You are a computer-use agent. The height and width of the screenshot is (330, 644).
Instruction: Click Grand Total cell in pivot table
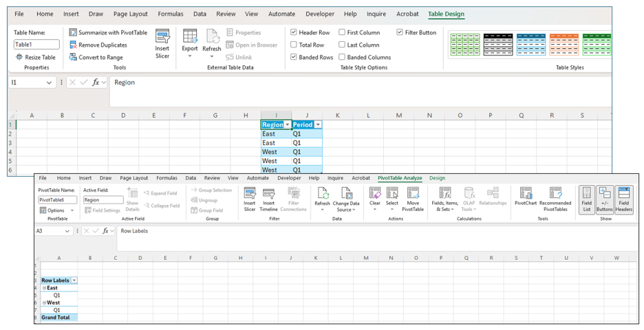[x=58, y=318]
